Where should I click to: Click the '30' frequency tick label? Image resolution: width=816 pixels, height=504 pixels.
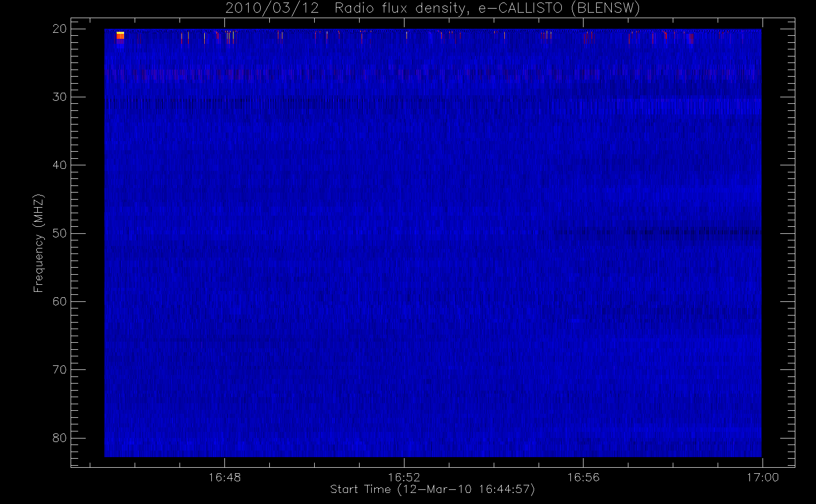click(x=60, y=97)
